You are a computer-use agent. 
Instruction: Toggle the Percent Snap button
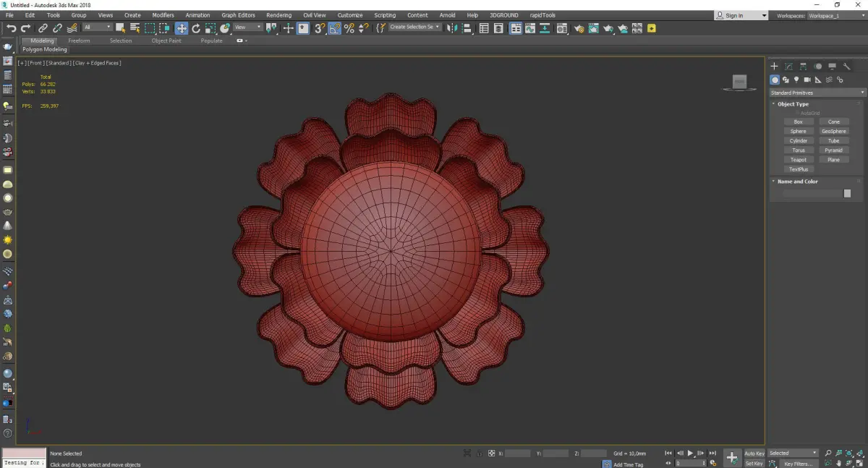pos(349,28)
